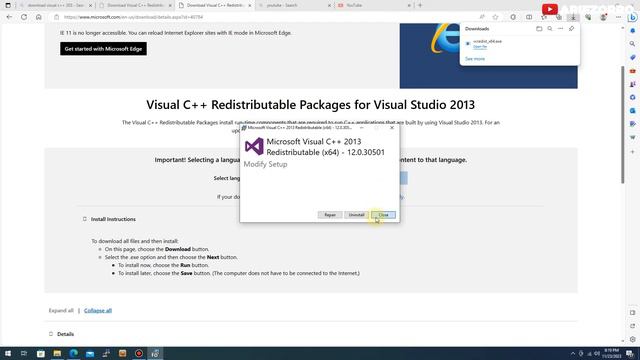640x360 pixels.
Task: Open the Bing Copilot sidebar icon
Action: click(x=633, y=17)
